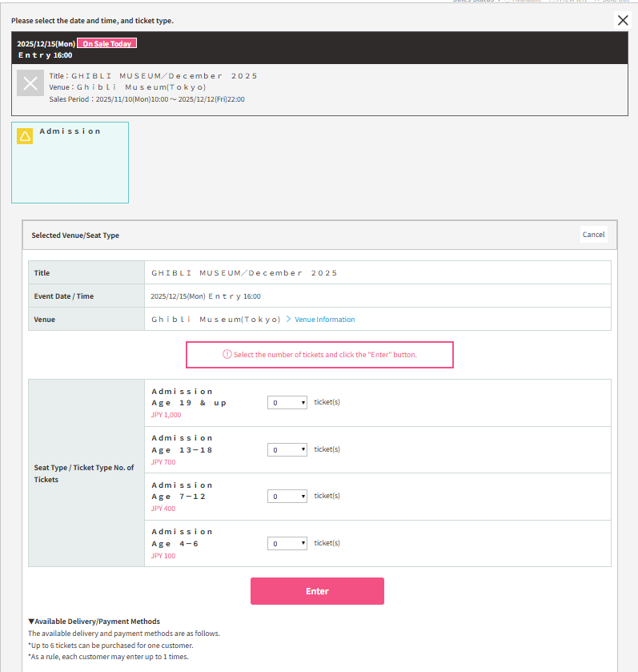638x672 pixels.
Task: Click 'Up to 6 tickets can be purchased' note
Action: click(x=111, y=646)
